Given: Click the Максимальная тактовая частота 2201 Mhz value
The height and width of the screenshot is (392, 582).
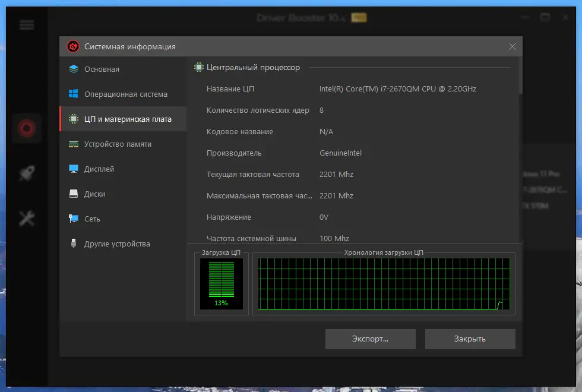Looking at the screenshot, I should [x=336, y=195].
